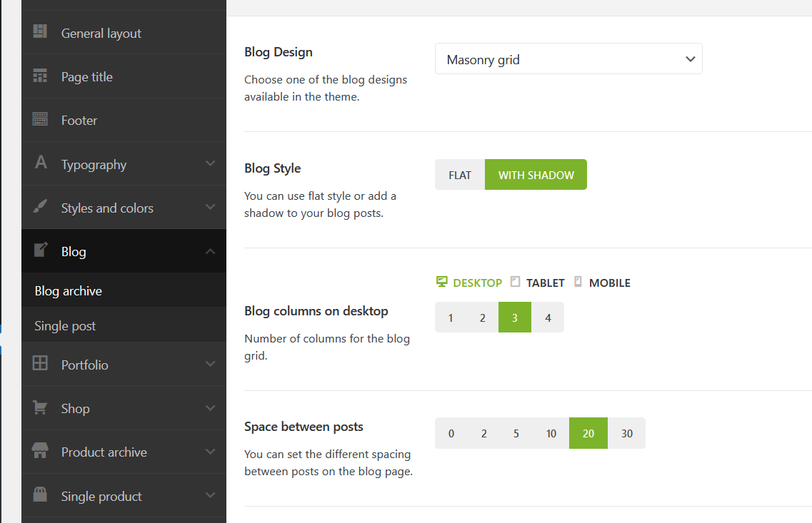Open the Blog Design dropdown
The width and height of the screenshot is (812, 523).
(x=568, y=59)
